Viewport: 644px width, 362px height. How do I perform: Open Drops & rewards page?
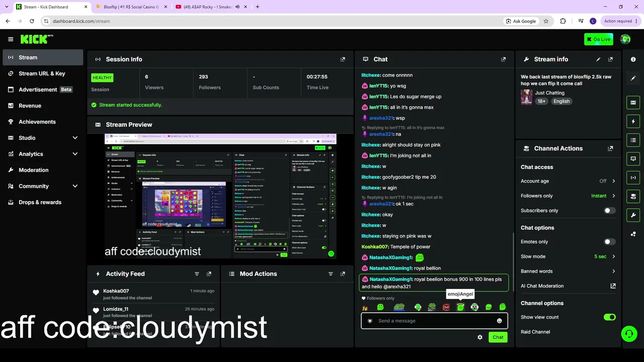pos(43,202)
